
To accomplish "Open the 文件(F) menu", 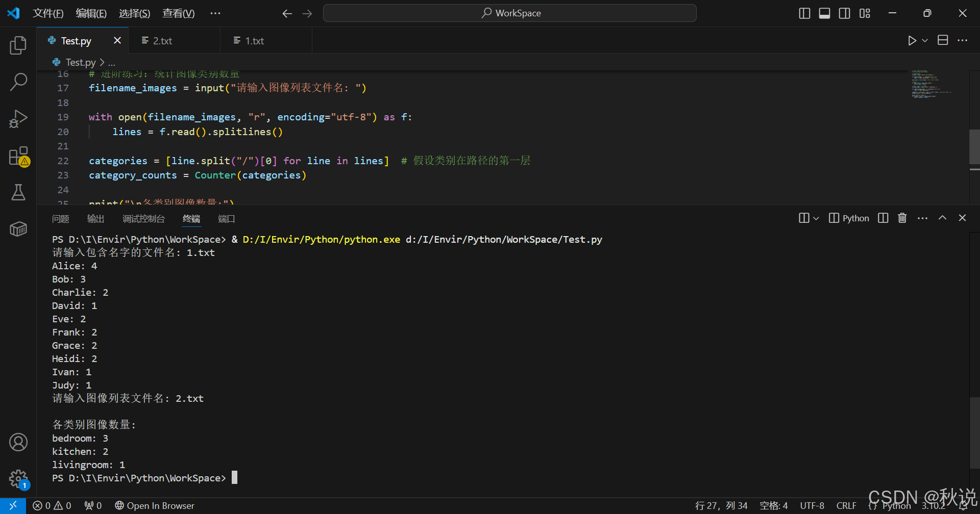I will pos(48,13).
